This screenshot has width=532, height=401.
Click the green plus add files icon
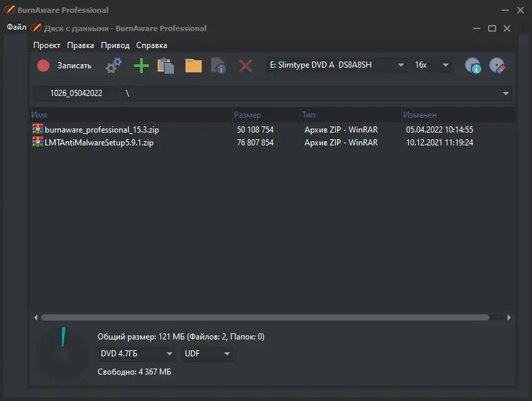(x=141, y=66)
